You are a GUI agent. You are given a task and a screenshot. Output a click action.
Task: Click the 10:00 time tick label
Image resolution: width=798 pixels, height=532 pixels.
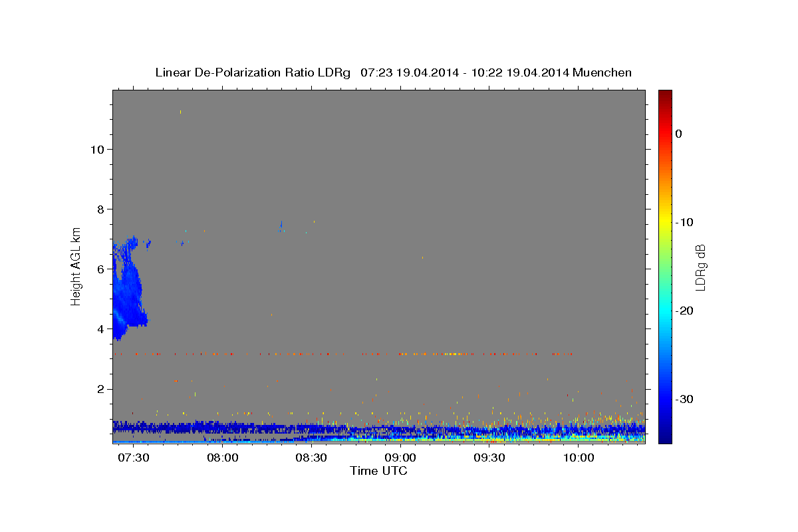579,458
